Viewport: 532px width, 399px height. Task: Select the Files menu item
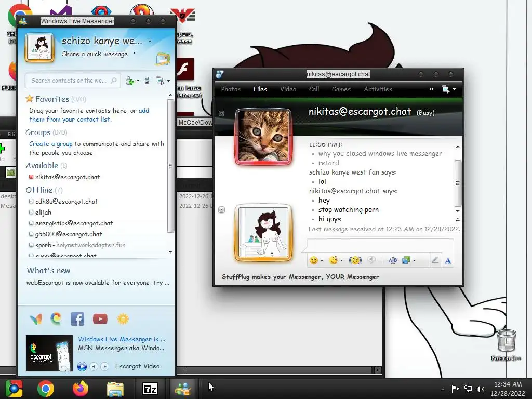tap(260, 89)
